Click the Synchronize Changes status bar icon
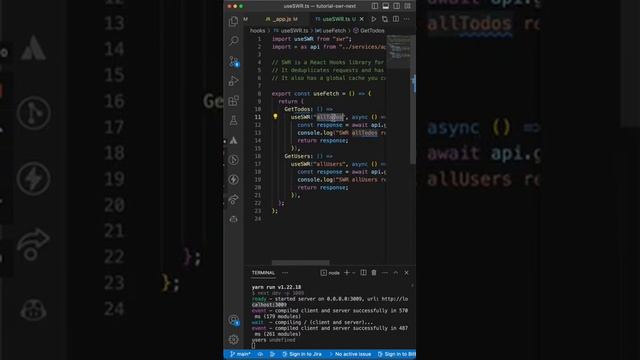This screenshot has height=360, width=640. click(260, 354)
